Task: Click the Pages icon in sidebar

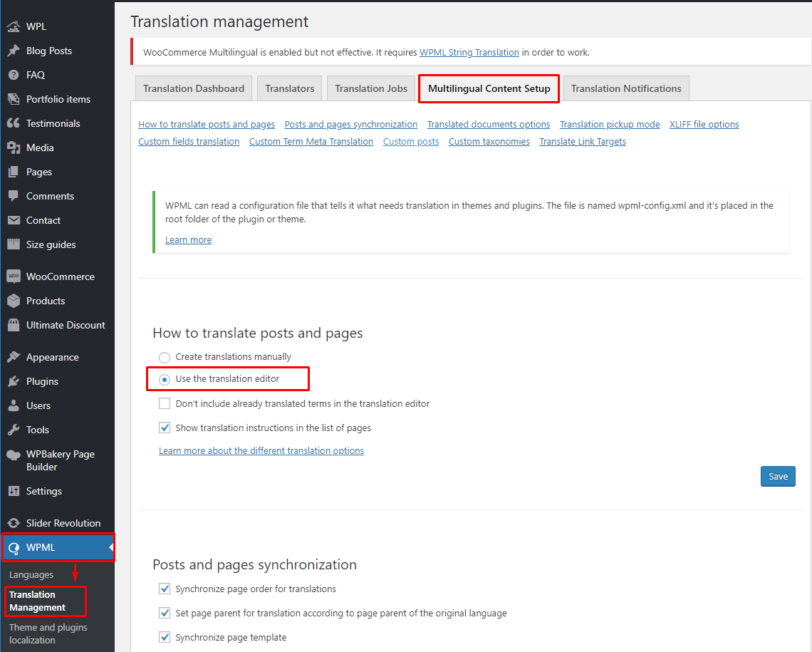Action: tap(14, 172)
